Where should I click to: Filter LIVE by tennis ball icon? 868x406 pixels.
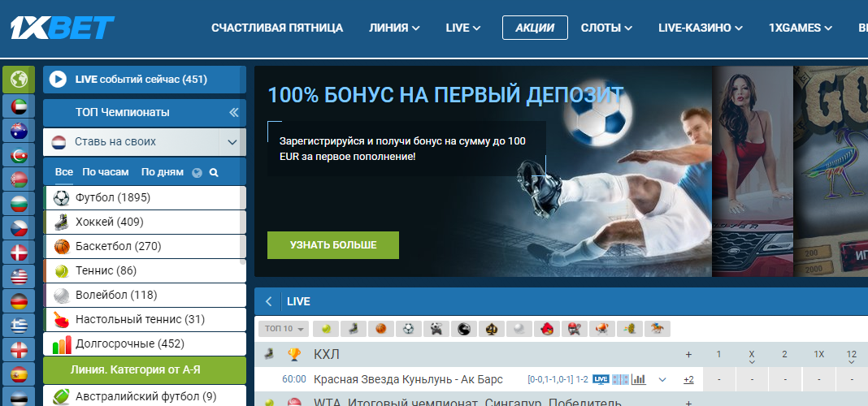coord(326,329)
